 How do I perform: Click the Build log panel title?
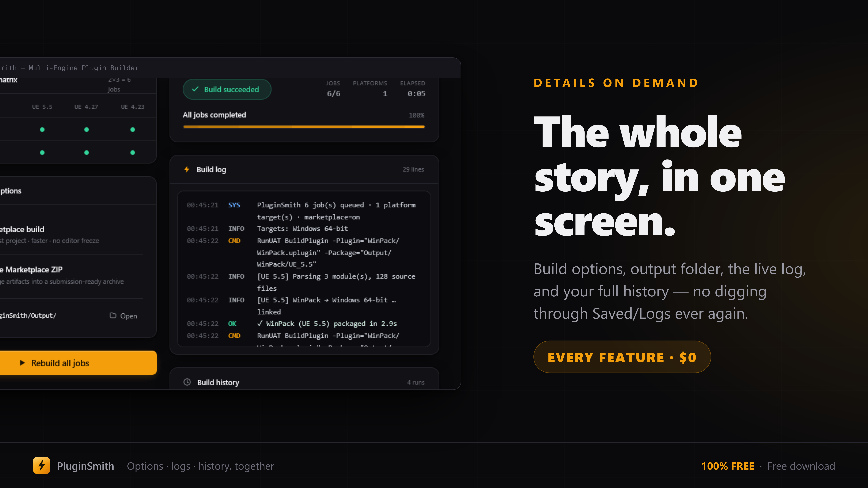pos(211,169)
